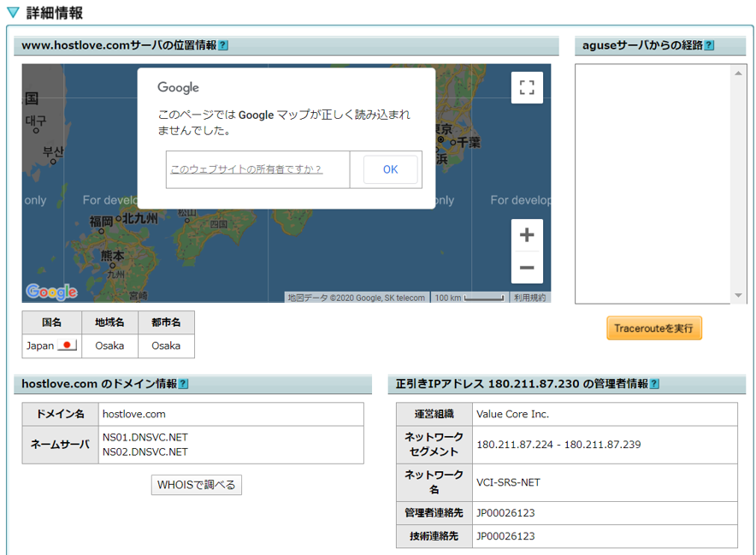Screen dimensions: 756x555
Task: Click inside the empty traceroute output box
Action: coord(653,184)
